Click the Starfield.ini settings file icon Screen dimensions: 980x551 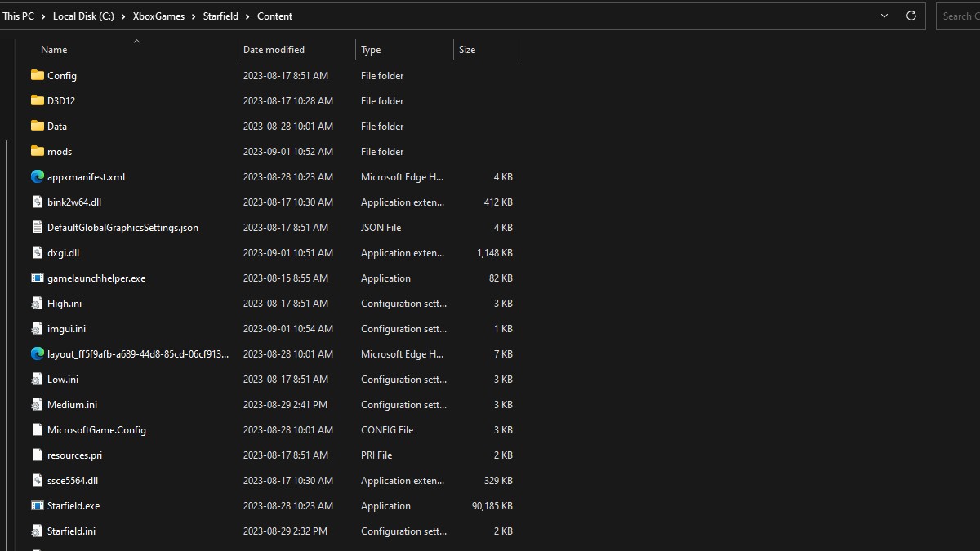point(37,531)
